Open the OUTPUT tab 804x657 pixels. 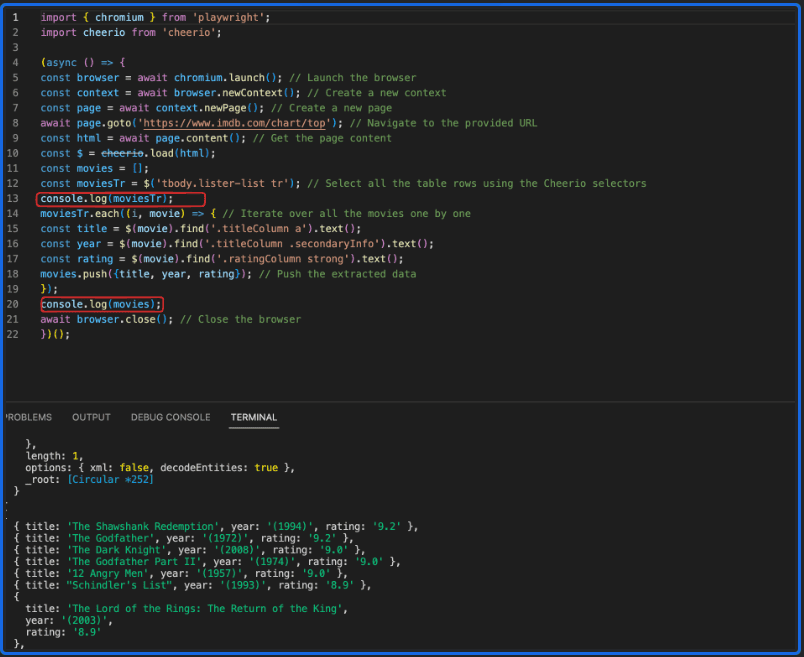point(89,417)
